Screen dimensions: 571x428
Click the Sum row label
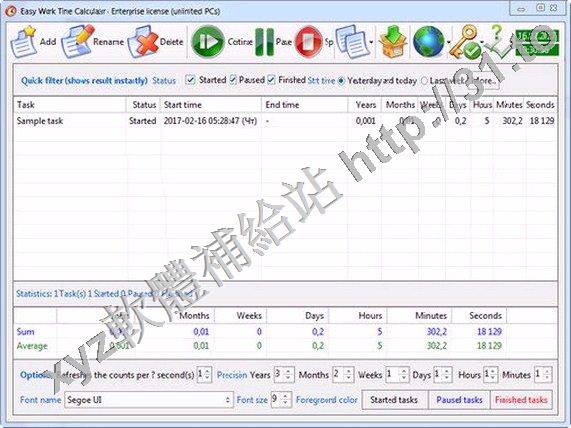(25, 332)
